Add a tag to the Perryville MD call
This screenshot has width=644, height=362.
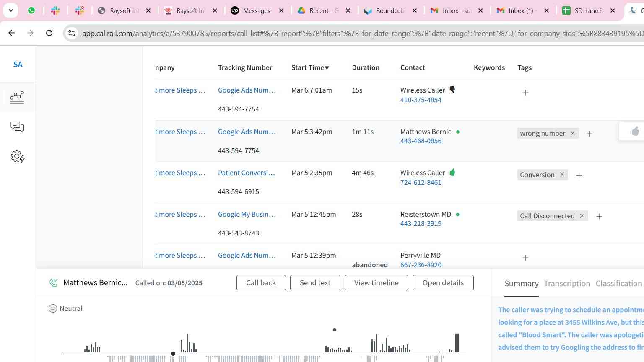click(x=525, y=258)
